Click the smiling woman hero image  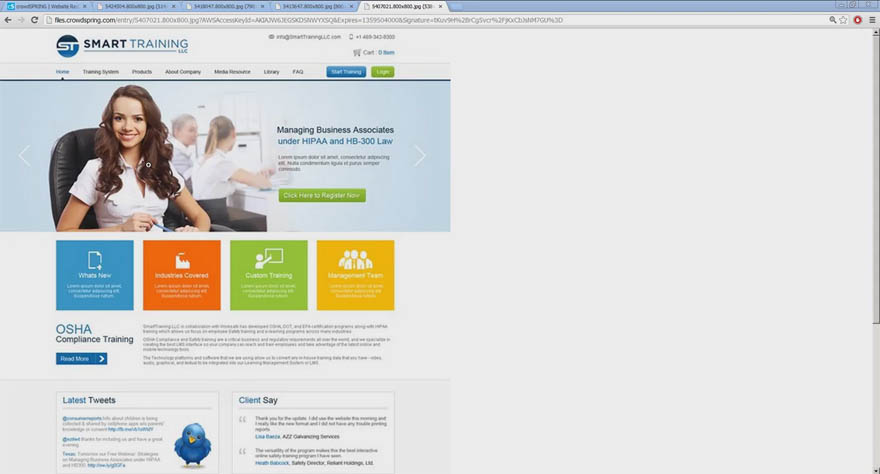(x=129, y=160)
